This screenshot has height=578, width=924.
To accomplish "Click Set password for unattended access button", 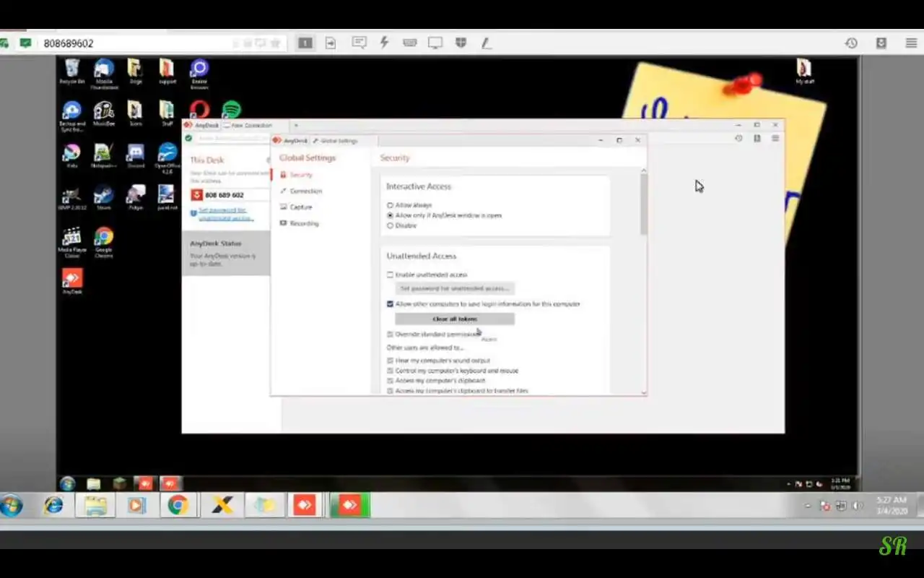I will click(x=455, y=288).
